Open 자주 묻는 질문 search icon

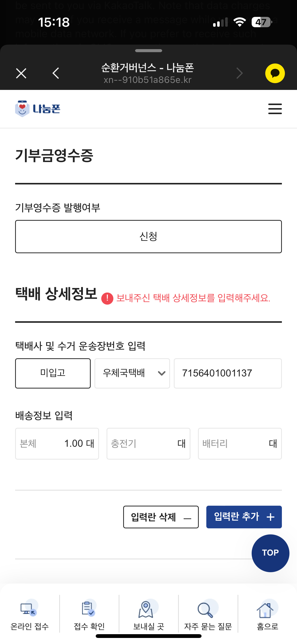(208, 614)
